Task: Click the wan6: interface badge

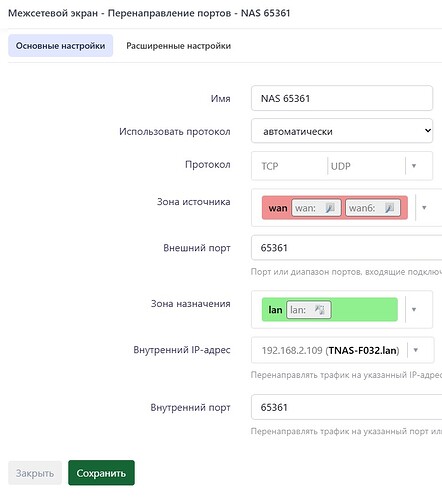Action: coord(373,208)
